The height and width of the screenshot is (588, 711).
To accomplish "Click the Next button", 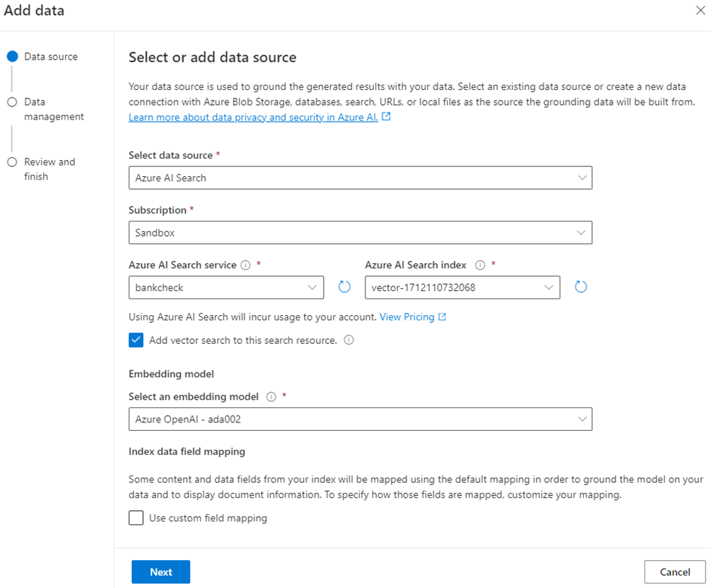I will [161, 572].
